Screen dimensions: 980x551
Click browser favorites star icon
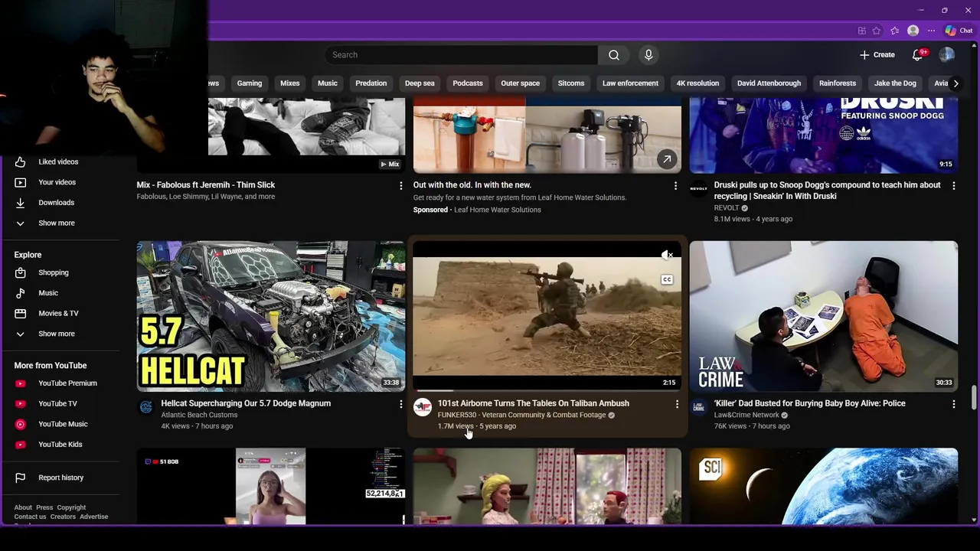coord(877,31)
